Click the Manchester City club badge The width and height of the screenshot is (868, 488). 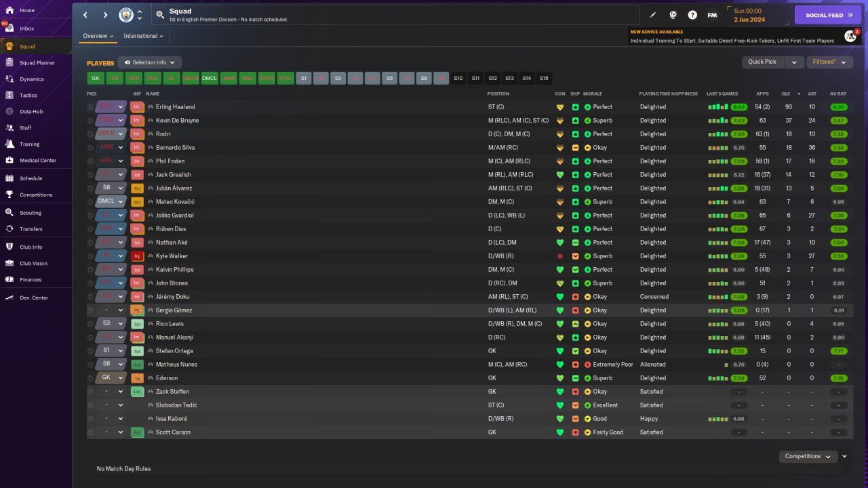coord(126,15)
